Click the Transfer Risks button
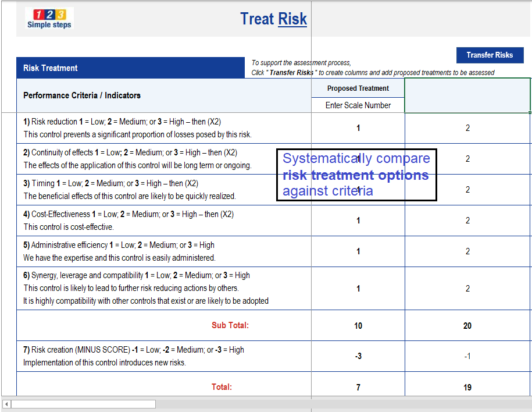 490,55
